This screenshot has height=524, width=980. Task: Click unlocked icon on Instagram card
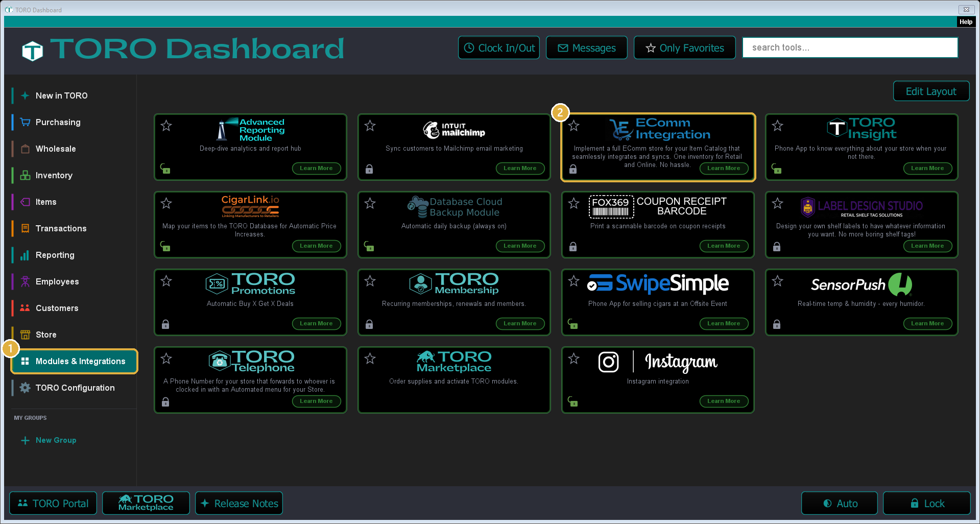pyautogui.click(x=573, y=401)
